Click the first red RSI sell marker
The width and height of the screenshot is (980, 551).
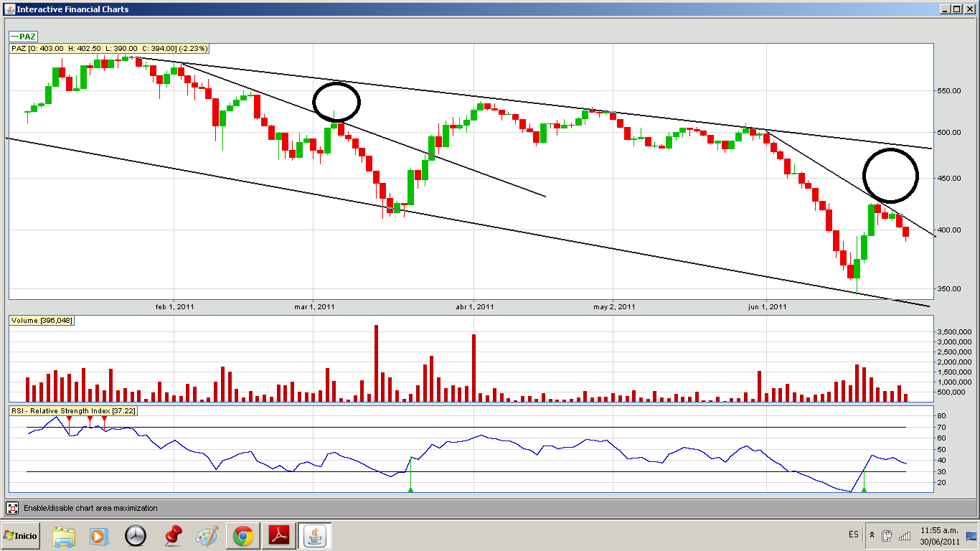point(69,418)
